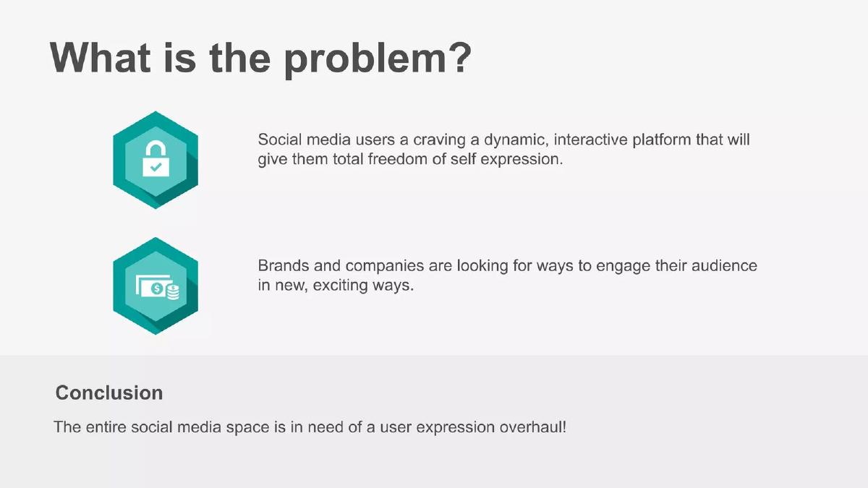Screen dimensions: 868x488
Task: Click the teal padlock hexagon icon
Action: point(156,160)
